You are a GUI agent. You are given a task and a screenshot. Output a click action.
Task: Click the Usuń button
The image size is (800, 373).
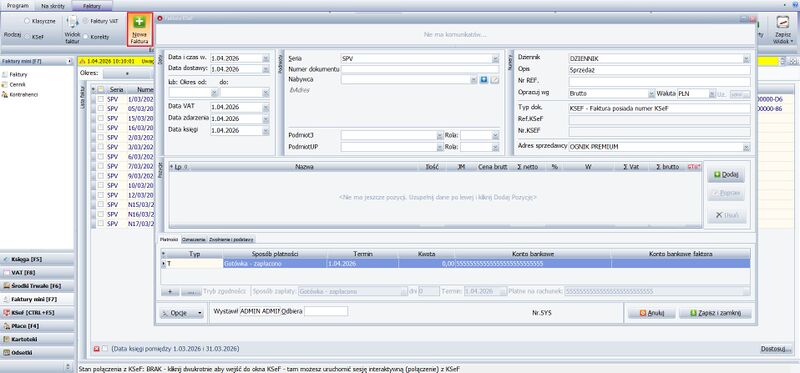pos(727,215)
